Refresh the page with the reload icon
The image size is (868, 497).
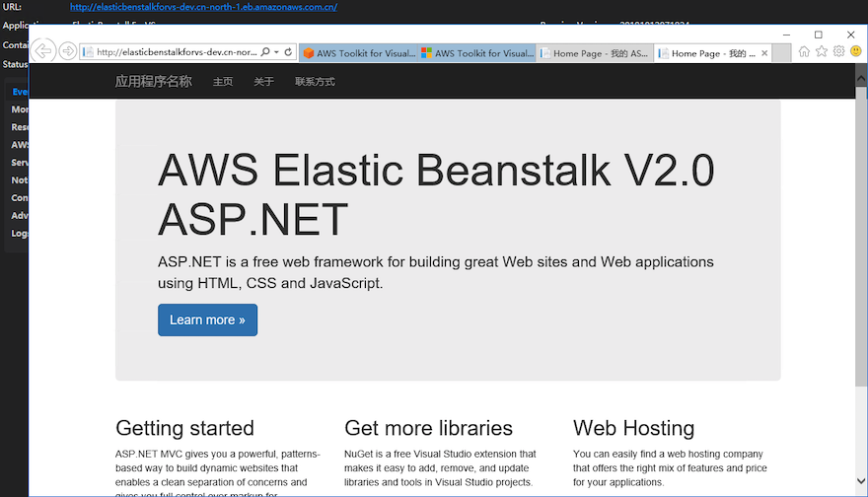[x=288, y=52]
